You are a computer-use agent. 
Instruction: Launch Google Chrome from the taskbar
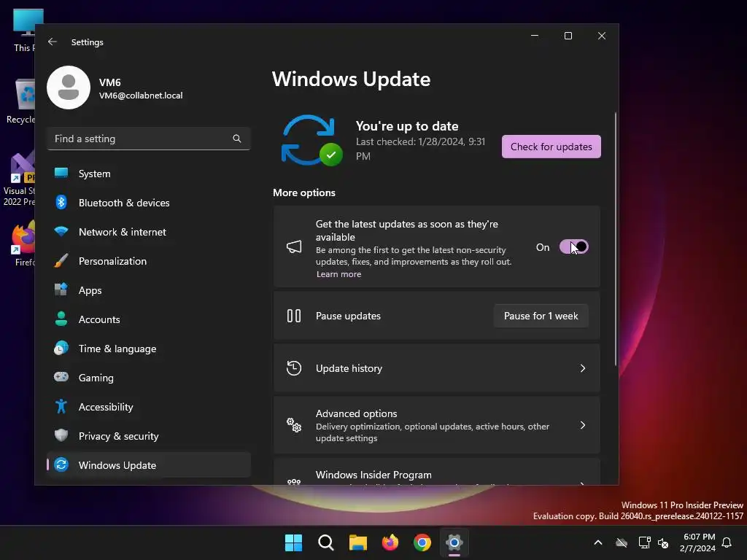(x=422, y=542)
